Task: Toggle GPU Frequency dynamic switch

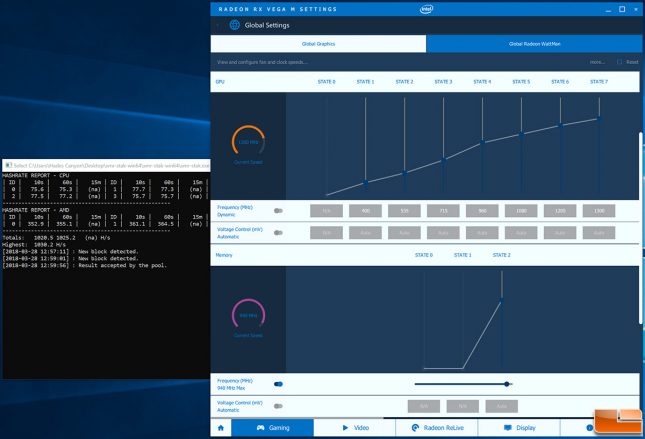Action: tap(278, 211)
